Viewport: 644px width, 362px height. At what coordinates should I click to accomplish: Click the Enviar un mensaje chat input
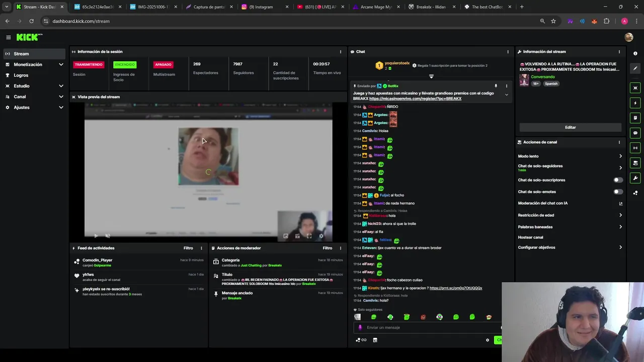(428, 327)
